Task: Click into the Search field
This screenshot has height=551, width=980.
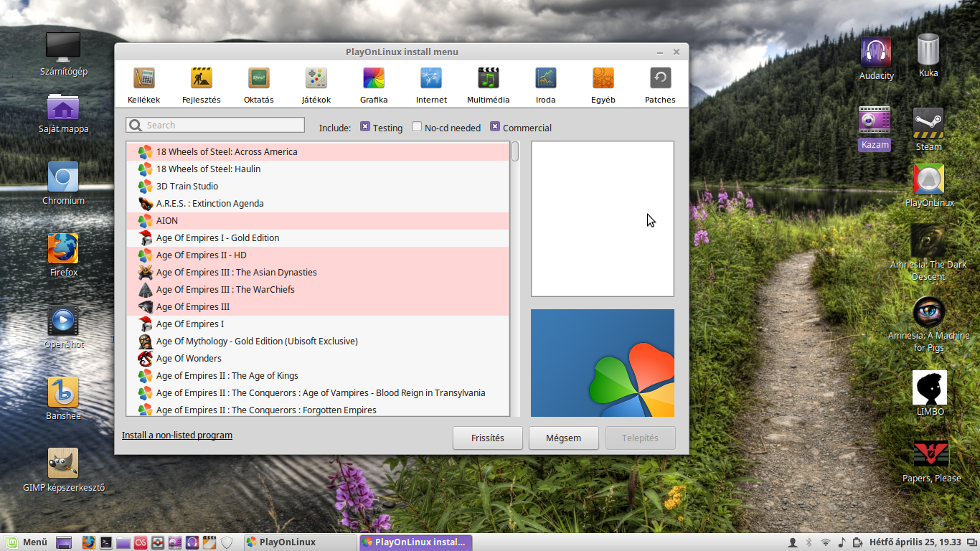Action: (x=215, y=125)
